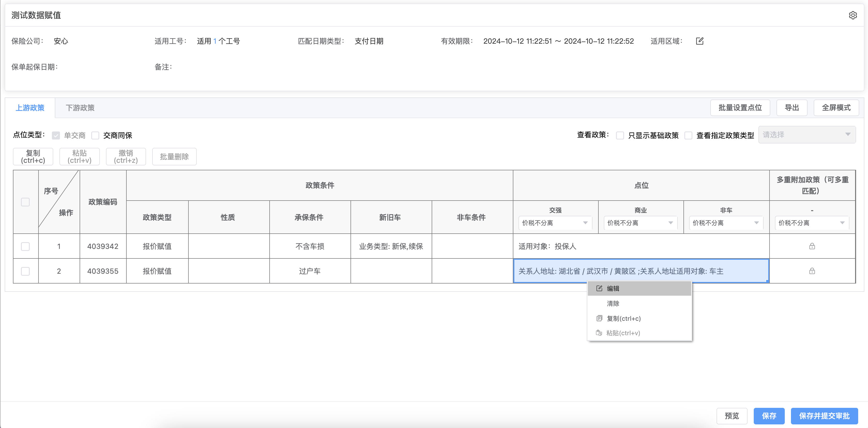The width and height of the screenshot is (868, 428).
Task: Click lock icon in row 4039342
Action: (x=812, y=246)
